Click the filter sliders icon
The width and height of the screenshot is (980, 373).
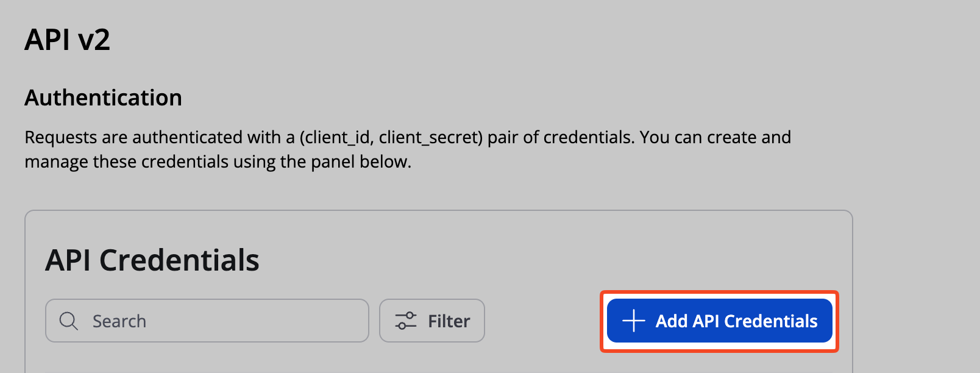pos(406,321)
